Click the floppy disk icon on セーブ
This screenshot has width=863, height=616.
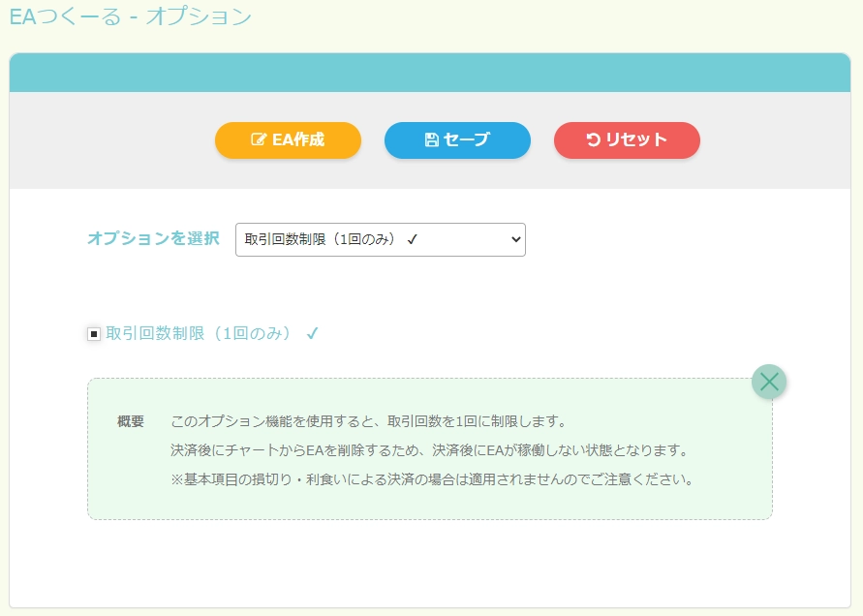[432, 139]
